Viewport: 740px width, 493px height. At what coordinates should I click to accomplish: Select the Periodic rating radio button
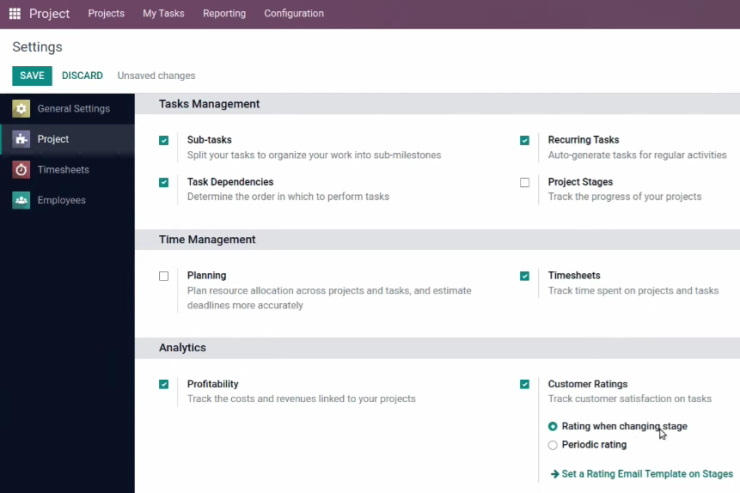click(x=553, y=445)
